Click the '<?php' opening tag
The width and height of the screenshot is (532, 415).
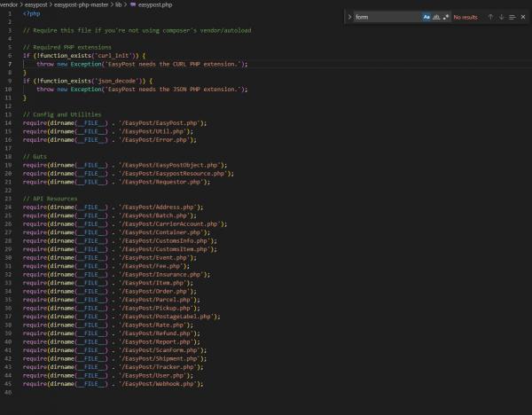32,13
